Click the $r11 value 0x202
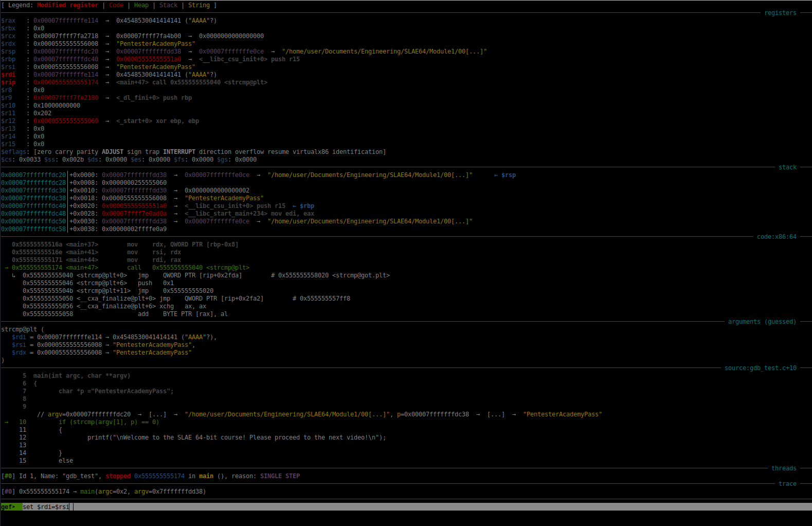Viewport: 812px width, 526px height. (42, 113)
